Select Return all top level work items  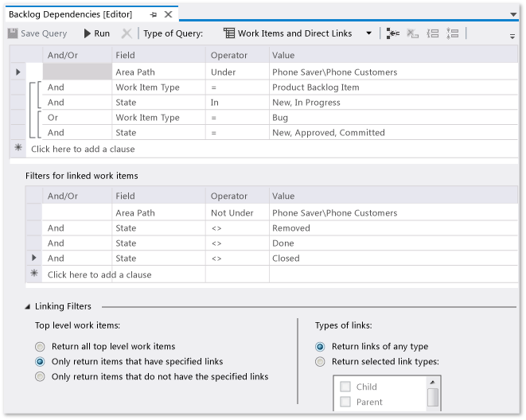pyautogui.click(x=40, y=346)
